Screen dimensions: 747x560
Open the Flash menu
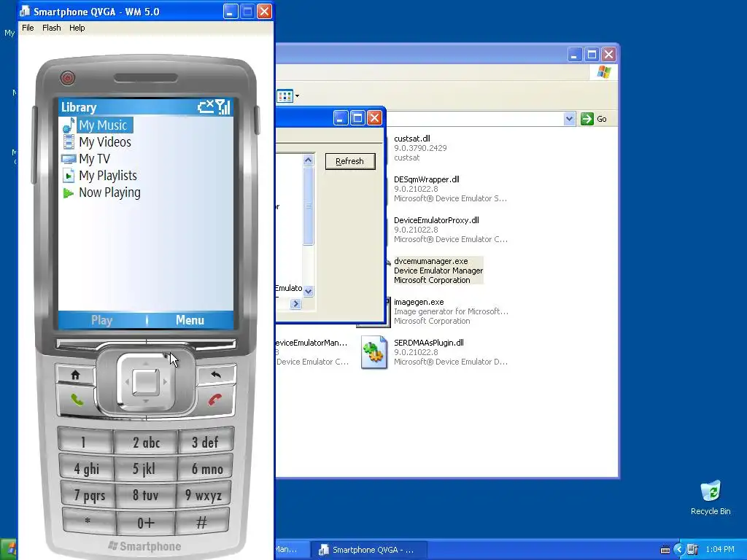click(x=52, y=28)
